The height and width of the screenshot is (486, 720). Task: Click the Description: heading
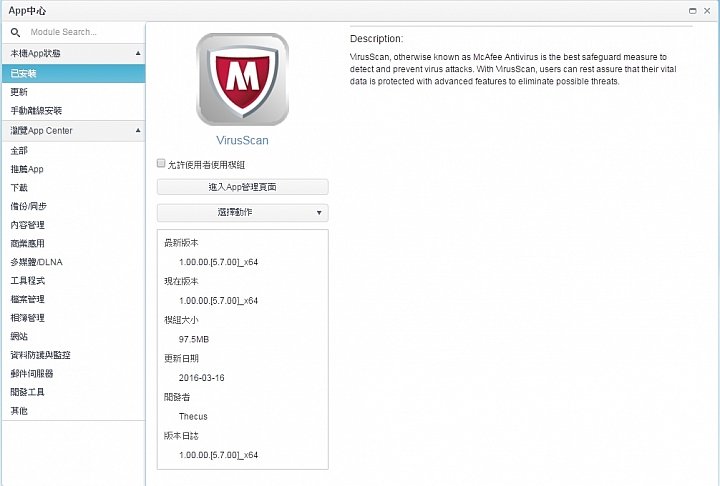(x=377, y=39)
